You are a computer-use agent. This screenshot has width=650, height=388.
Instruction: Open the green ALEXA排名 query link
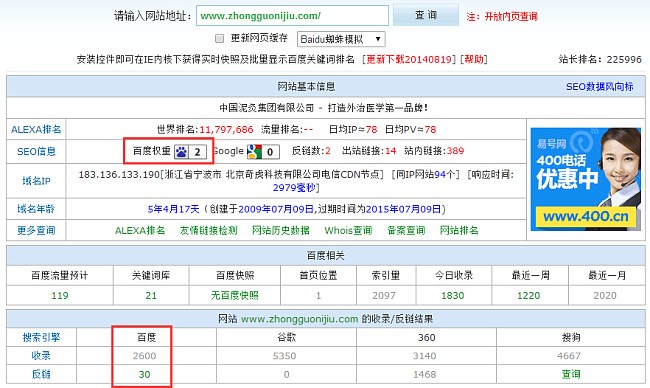(140, 230)
